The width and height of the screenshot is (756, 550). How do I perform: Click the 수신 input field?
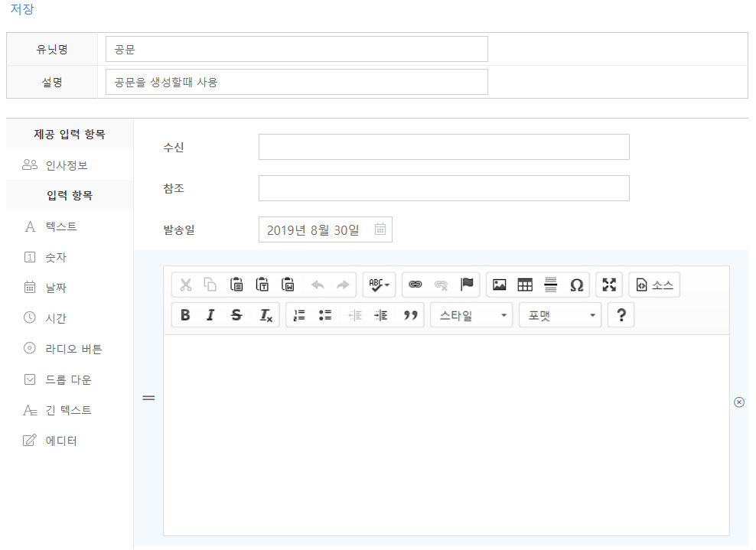point(444,147)
